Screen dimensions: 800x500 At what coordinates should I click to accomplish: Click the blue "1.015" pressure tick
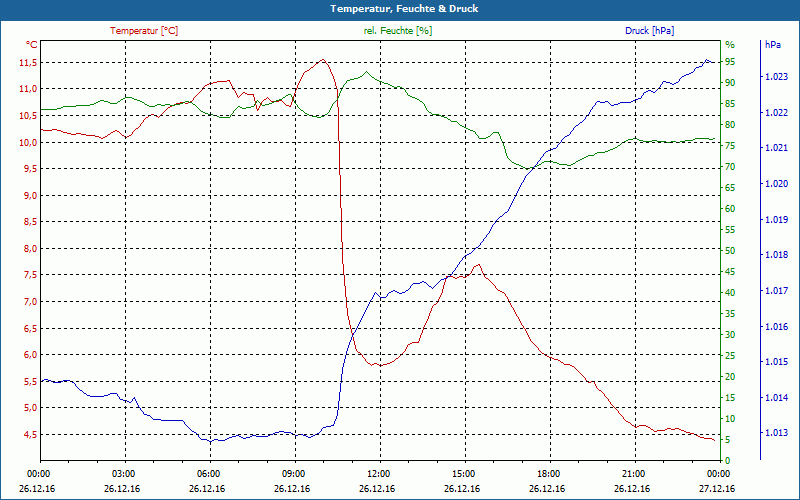(x=777, y=362)
